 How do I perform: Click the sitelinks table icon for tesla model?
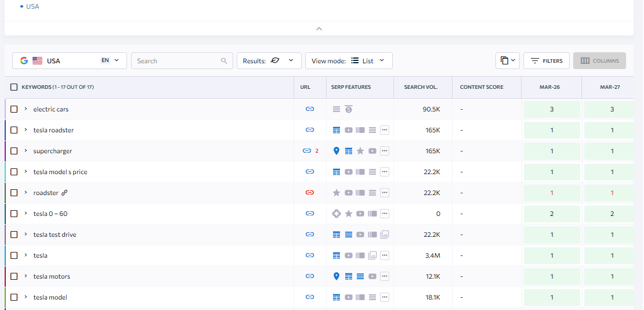point(337,297)
